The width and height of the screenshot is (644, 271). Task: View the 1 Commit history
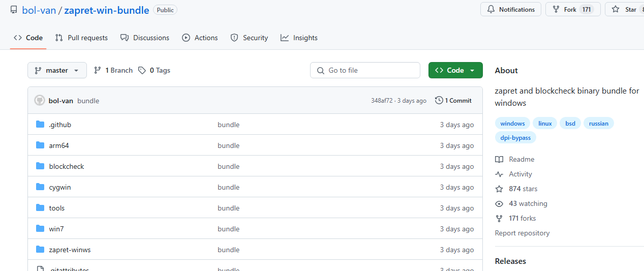(453, 101)
